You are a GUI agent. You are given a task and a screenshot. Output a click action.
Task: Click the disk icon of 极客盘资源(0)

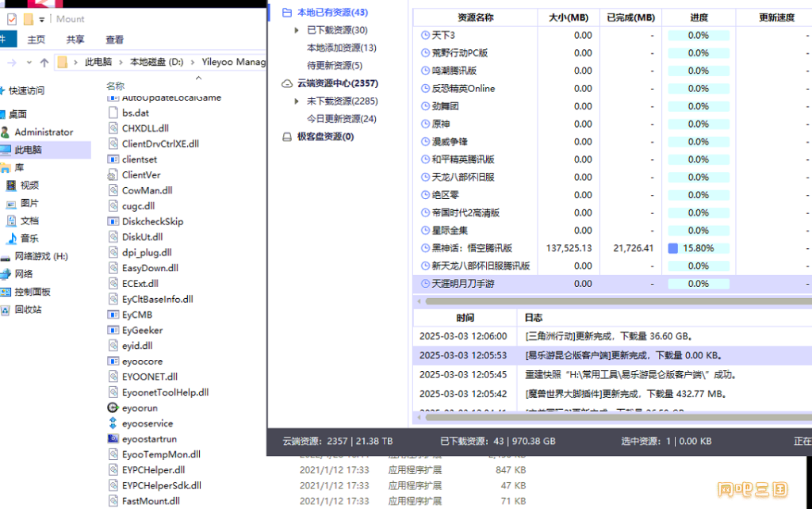(x=287, y=136)
